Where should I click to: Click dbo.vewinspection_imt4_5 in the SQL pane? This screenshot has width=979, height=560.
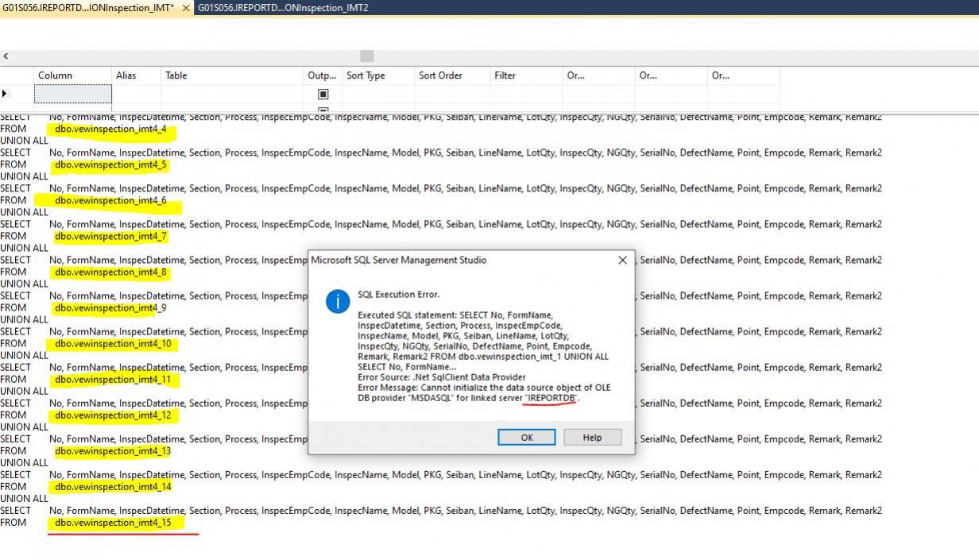coord(110,164)
